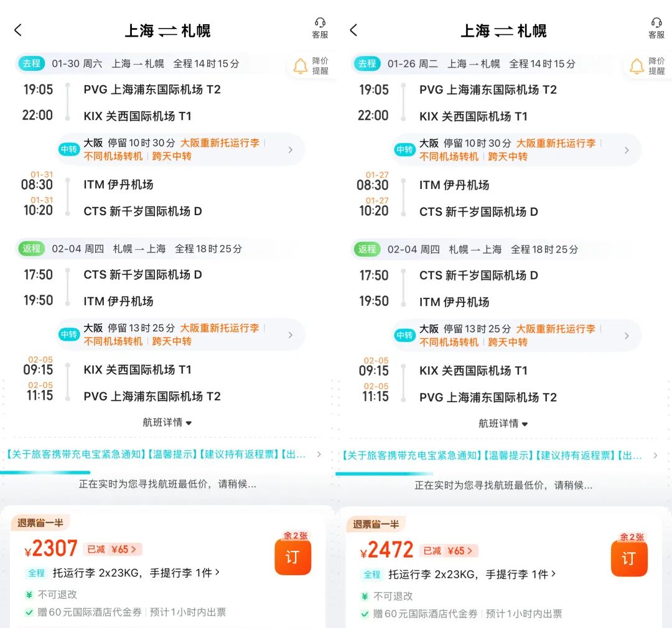Open 客服 headset icon in right screen
The image size is (672, 628).
click(656, 28)
